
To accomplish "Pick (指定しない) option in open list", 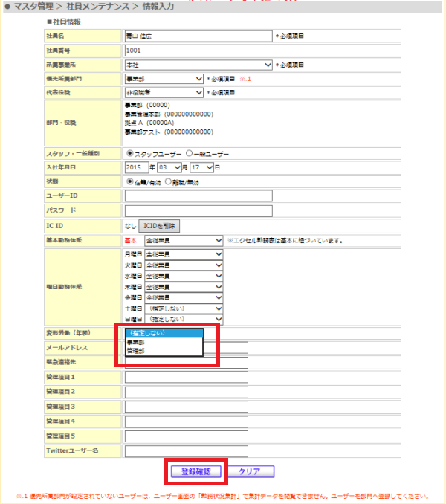I will point(164,333).
